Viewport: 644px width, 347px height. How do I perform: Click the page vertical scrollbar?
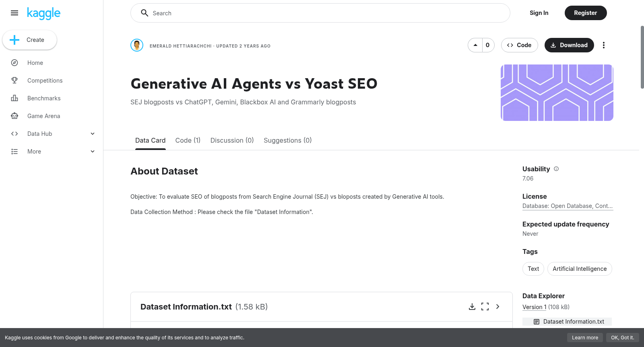[642, 57]
